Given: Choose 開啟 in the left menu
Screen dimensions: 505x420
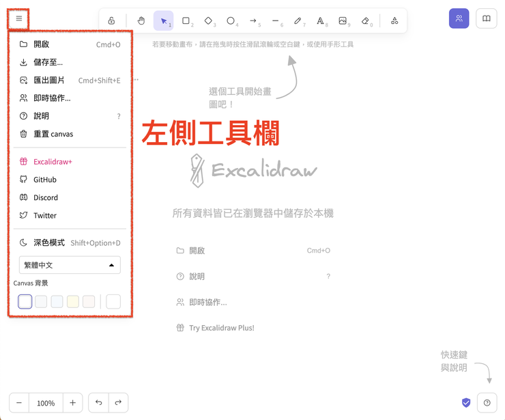Looking at the screenshot, I should pos(70,44).
